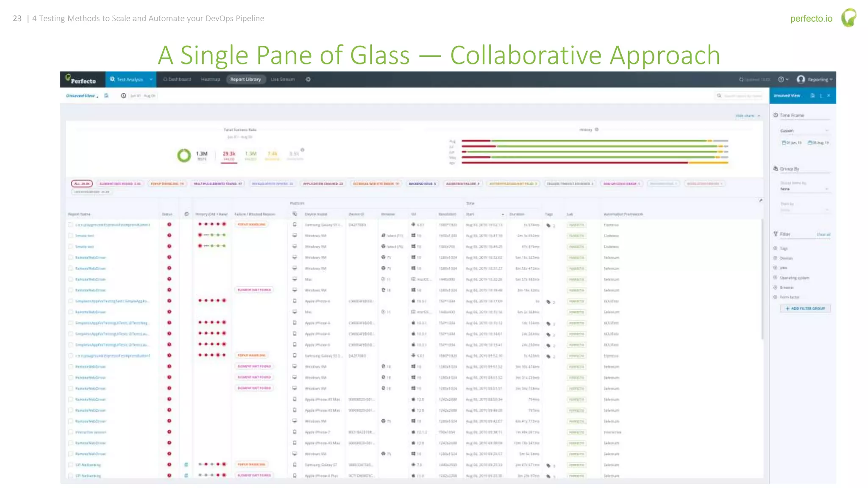
Task: Check the first report row checkbox
Action: [x=71, y=225]
